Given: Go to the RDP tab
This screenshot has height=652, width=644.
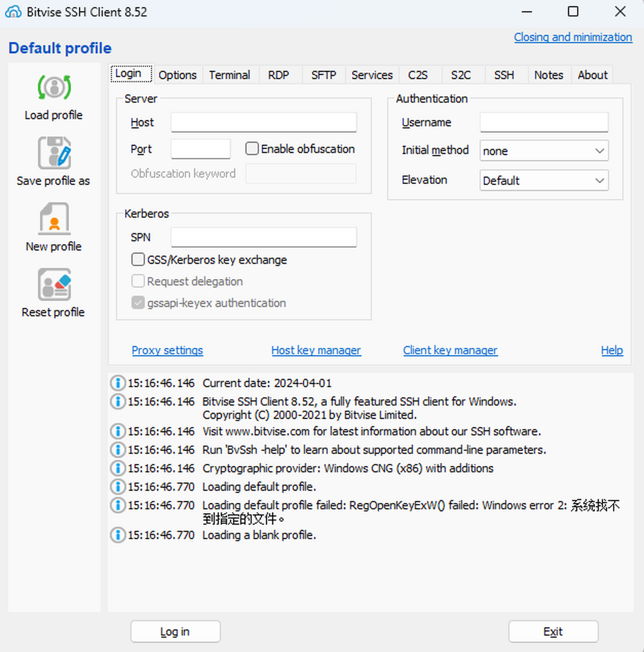Looking at the screenshot, I should (279, 75).
